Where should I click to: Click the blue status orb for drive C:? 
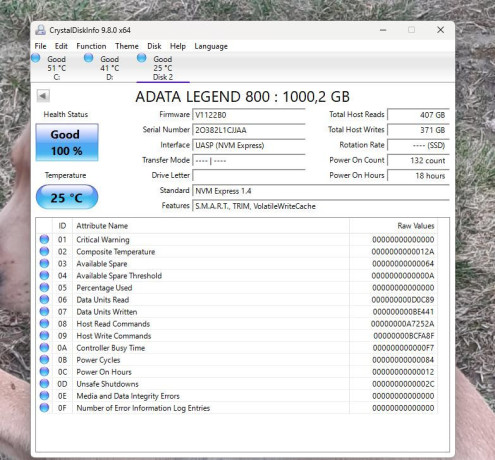coord(36,58)
